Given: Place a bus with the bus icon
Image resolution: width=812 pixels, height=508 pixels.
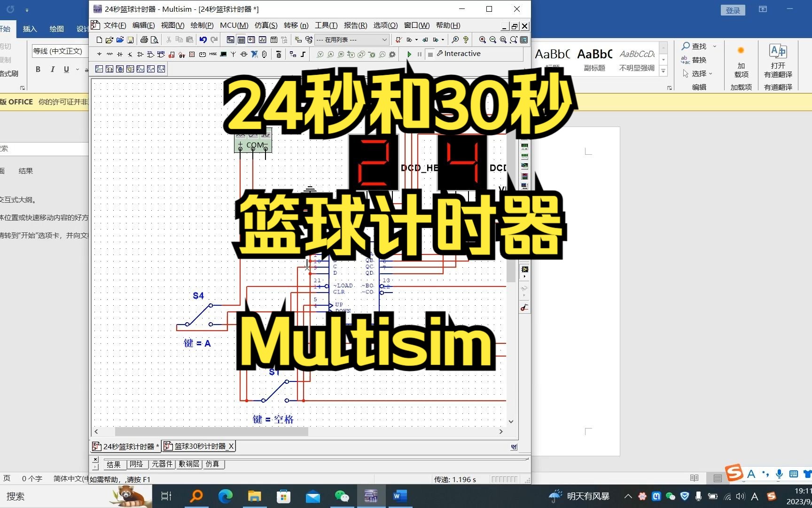Looking at the screenshot, I should 303,55.
